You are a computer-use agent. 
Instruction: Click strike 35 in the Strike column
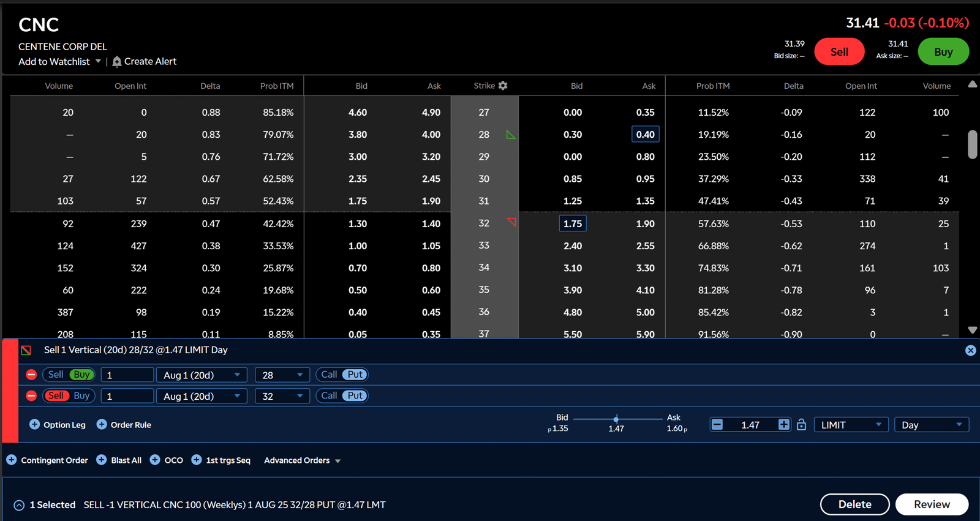[x=484, y=290]
